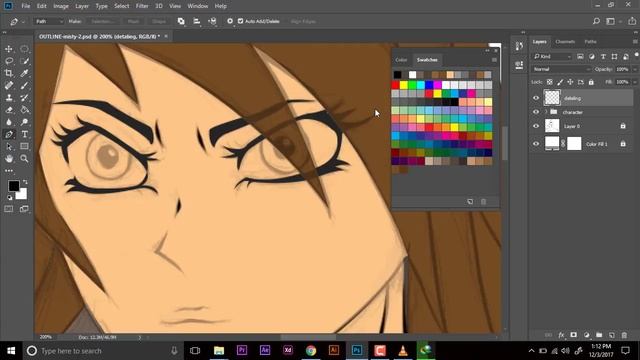
Task: Hide the Color Fill 1 layer
Action: pyautogui.click(x=536, y=144)
